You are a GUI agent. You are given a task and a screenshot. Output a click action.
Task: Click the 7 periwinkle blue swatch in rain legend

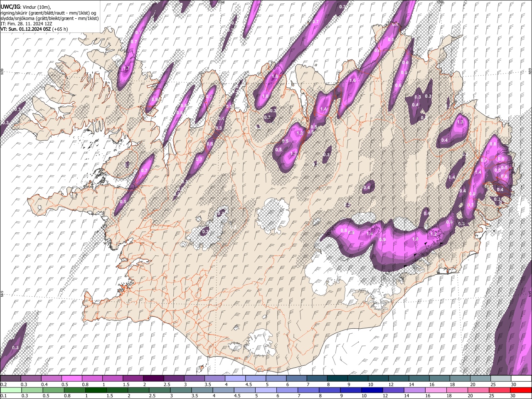pos(308,390)
